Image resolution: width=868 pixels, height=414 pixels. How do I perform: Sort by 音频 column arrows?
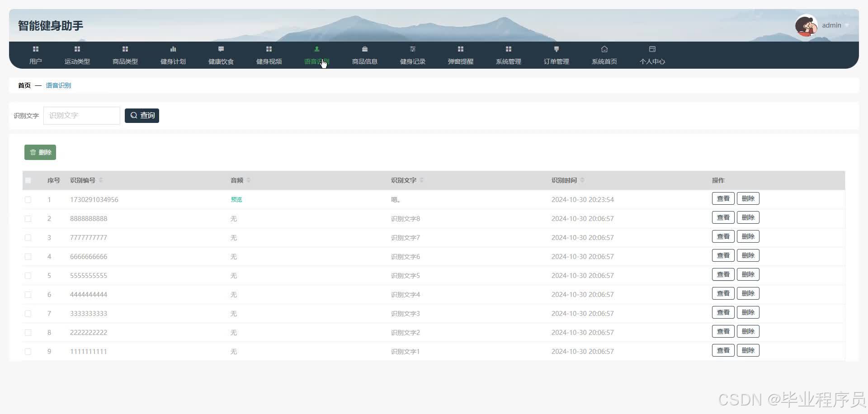click(x=249, y=180)
